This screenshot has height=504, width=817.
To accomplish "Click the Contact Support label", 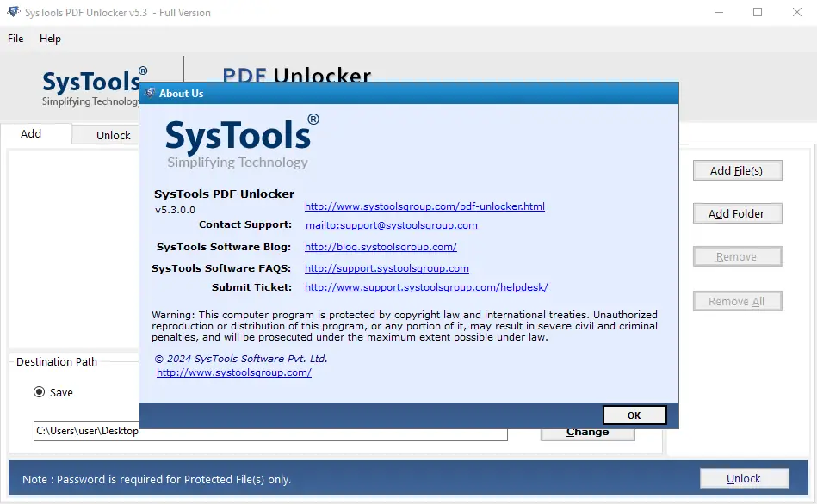I will pyautogui.click(x=244, y=224).
